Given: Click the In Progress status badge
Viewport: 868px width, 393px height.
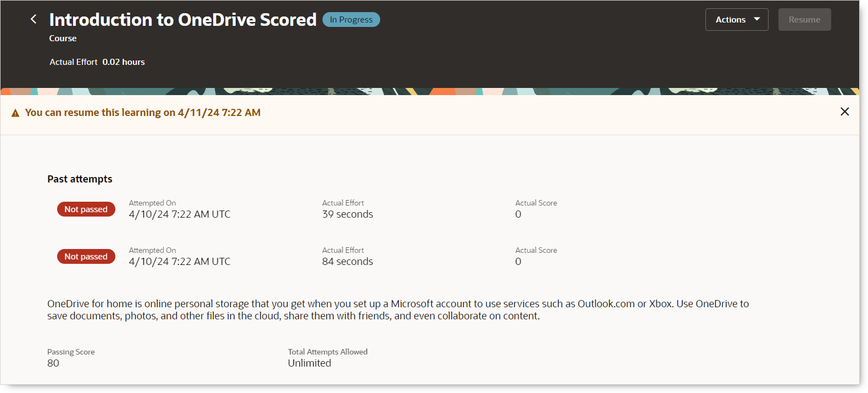Looking at the screenshot, I should coord(351,19).
